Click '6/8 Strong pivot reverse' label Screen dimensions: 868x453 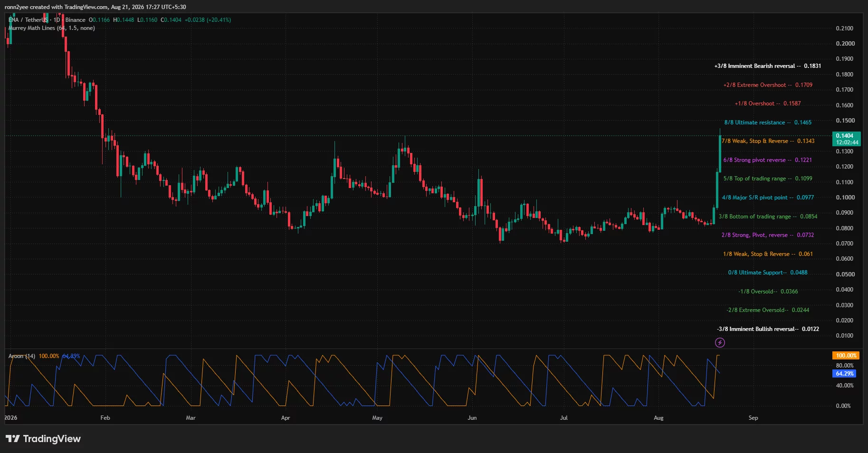[x=768, y=160]
